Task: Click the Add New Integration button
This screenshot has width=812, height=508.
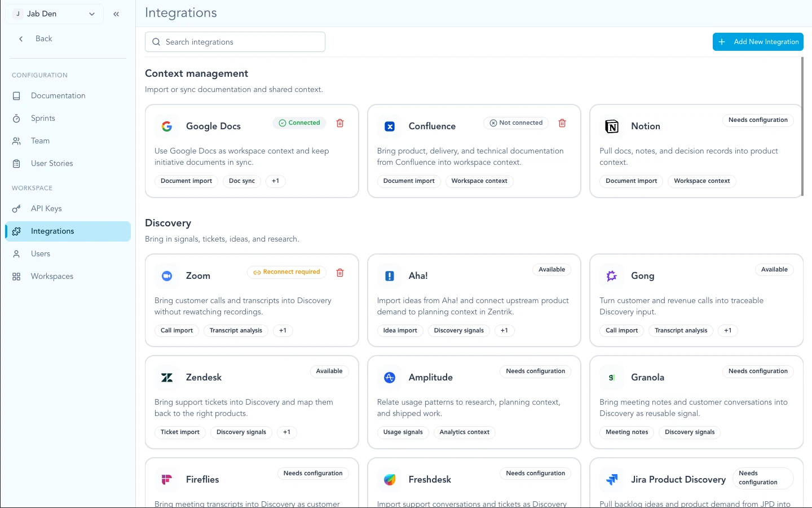Action: [x=758, y=42]
